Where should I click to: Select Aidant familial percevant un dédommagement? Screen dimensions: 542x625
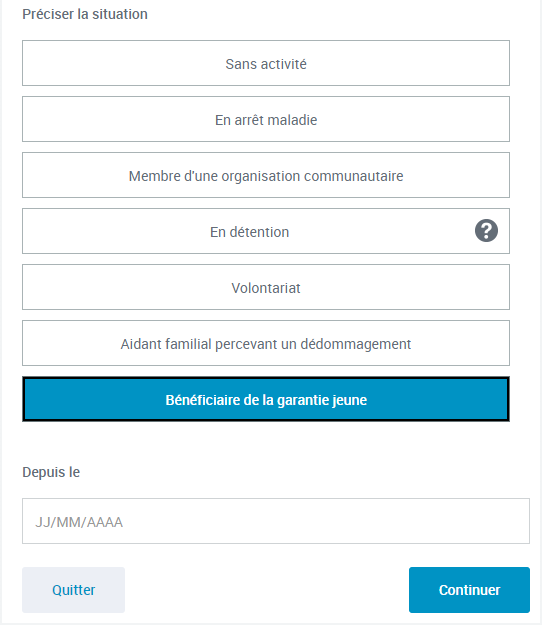(266, 343)
